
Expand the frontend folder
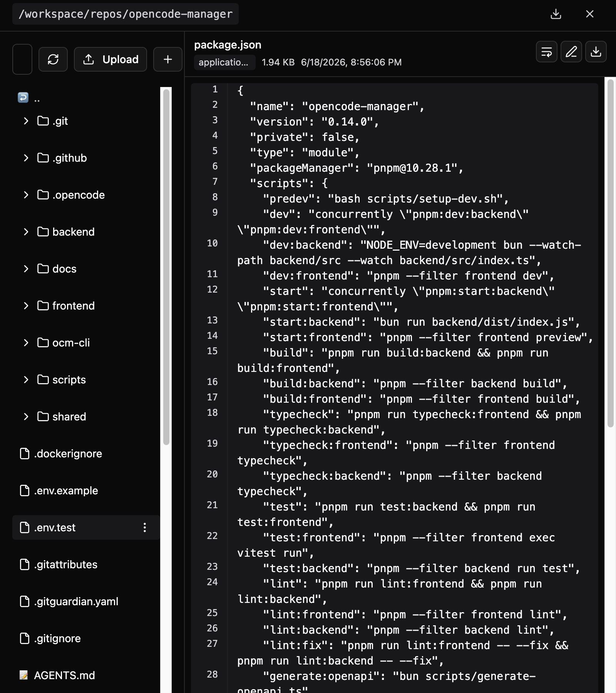point(26,306)
